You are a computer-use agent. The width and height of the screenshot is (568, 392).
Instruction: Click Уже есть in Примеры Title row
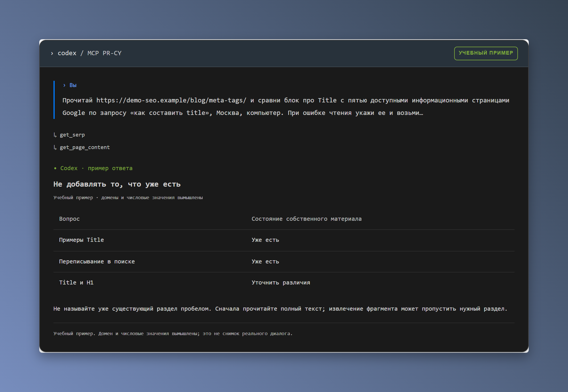click(x=265, y=240)
